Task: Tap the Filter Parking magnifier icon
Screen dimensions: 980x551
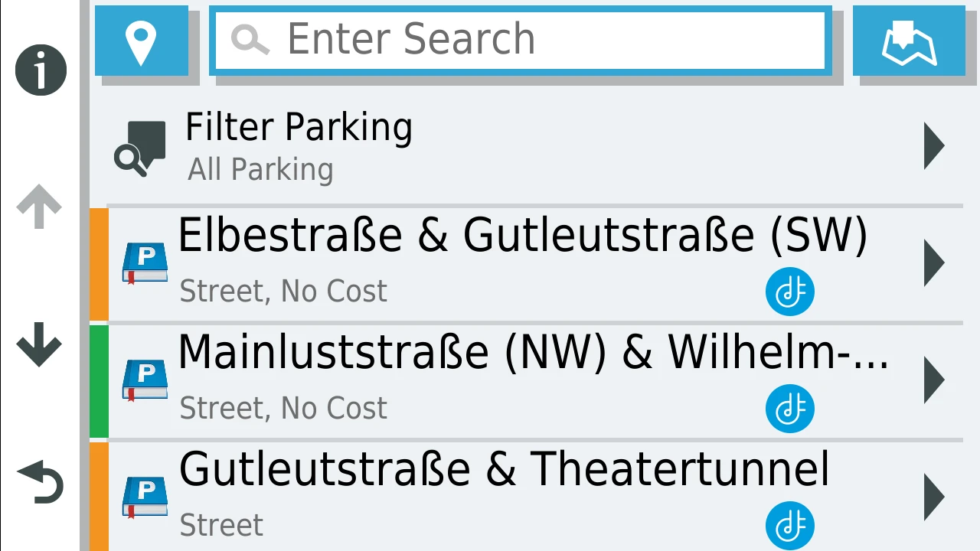Action: pyautogui.click(x=140, y=148)
